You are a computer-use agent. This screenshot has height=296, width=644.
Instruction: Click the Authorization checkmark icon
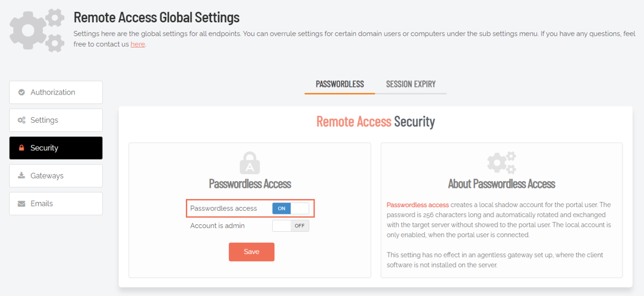tap(22, 92)
